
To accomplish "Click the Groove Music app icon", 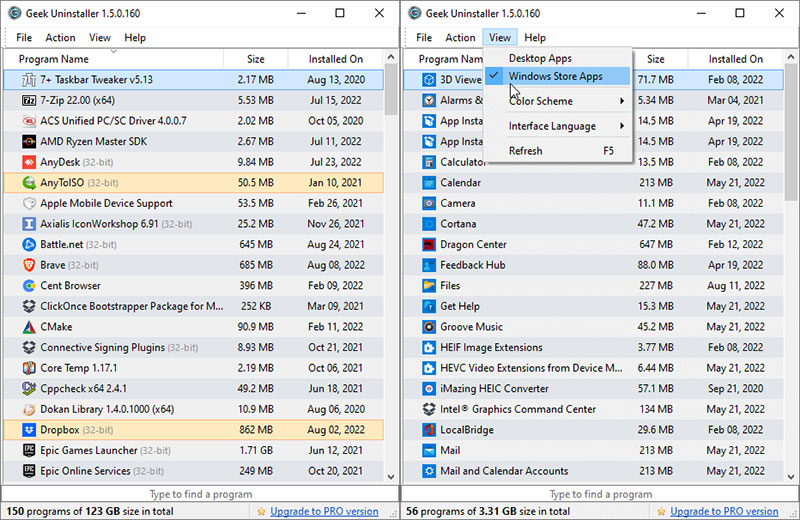I will (x=428, y=327).
